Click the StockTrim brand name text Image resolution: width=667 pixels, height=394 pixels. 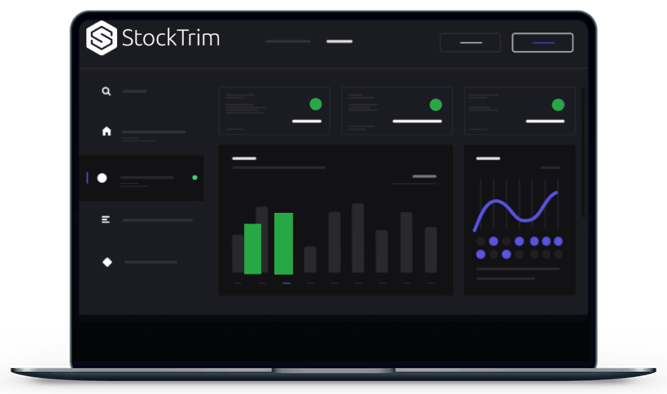point(171,38)
